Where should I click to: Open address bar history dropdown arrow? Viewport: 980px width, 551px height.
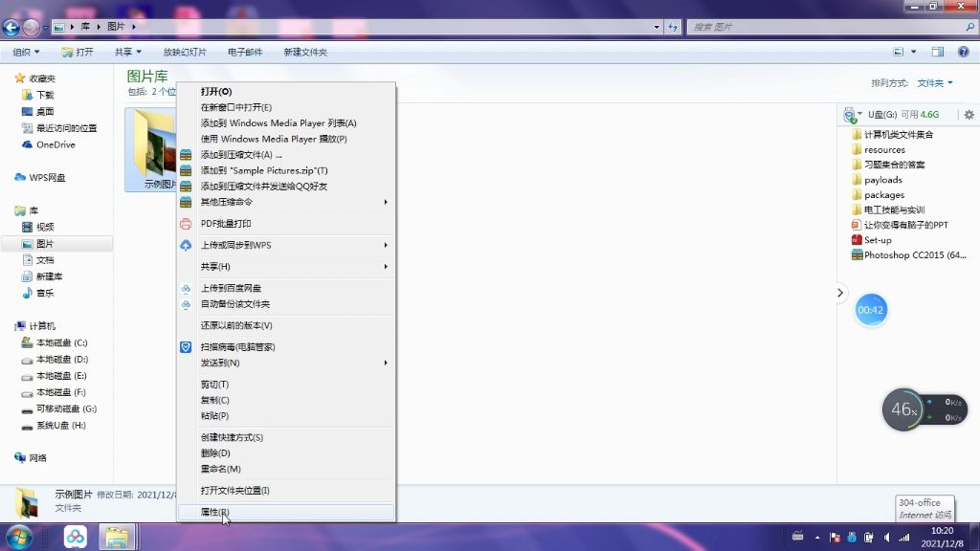coord(657,27)
